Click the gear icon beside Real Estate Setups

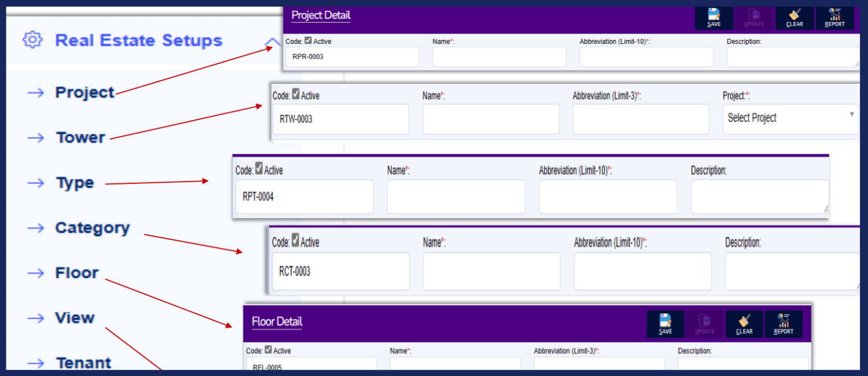click(33, 39)
